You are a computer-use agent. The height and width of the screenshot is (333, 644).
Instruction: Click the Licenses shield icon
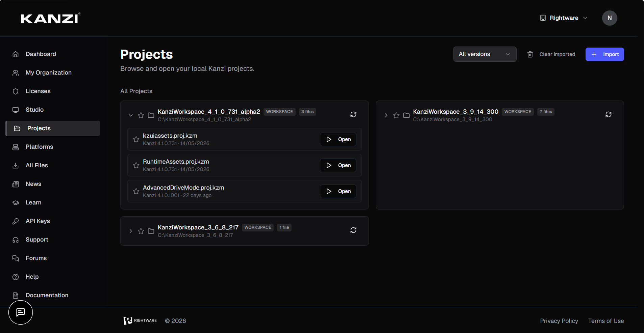(16, 91)
